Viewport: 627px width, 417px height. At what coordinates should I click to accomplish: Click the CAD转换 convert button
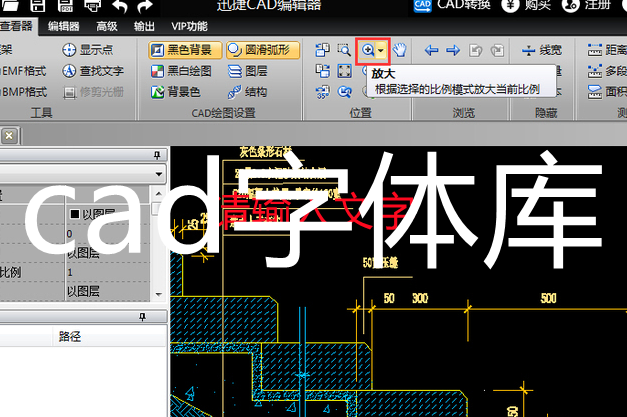(451, 5)
